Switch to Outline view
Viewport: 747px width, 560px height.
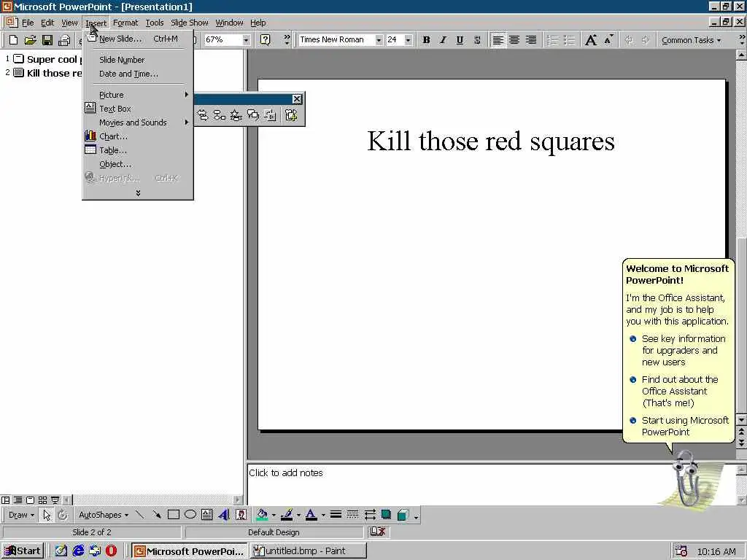(18, 500)
